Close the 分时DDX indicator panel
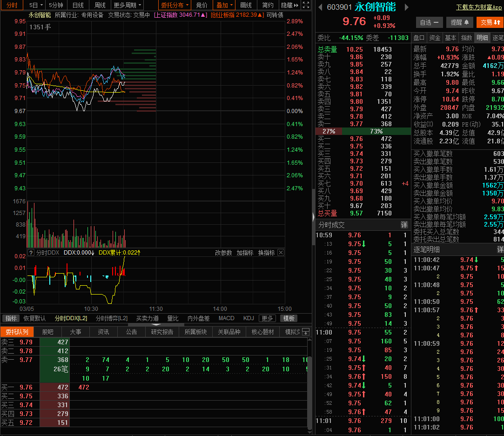This screenshot has height=436, width=504. [281, 253]
